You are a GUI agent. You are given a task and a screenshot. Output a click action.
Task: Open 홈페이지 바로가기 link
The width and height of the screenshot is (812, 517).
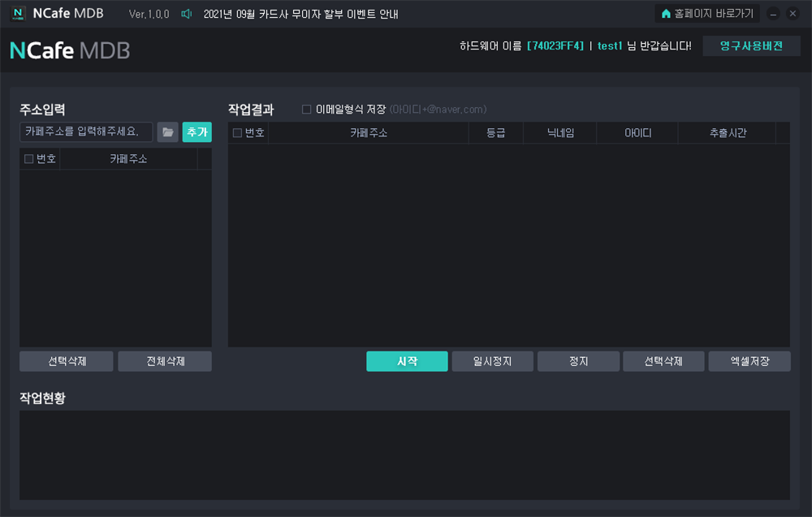tap(707, 14)
